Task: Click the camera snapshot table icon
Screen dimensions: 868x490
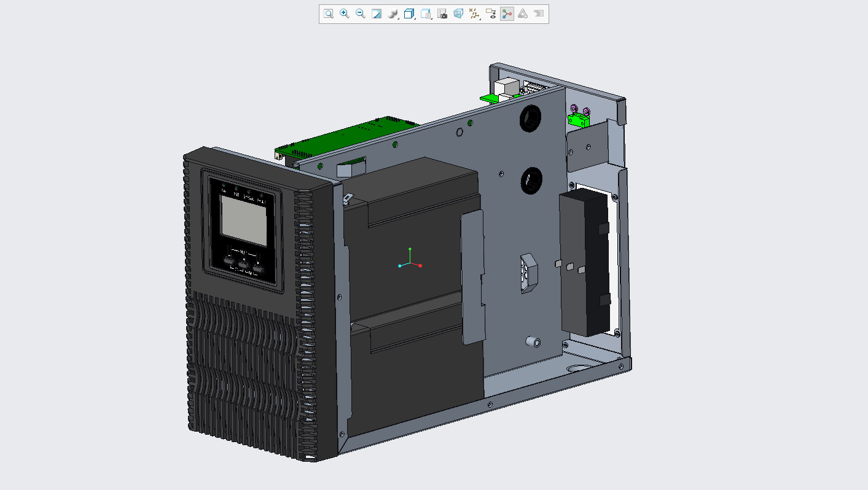Action: 442,14
